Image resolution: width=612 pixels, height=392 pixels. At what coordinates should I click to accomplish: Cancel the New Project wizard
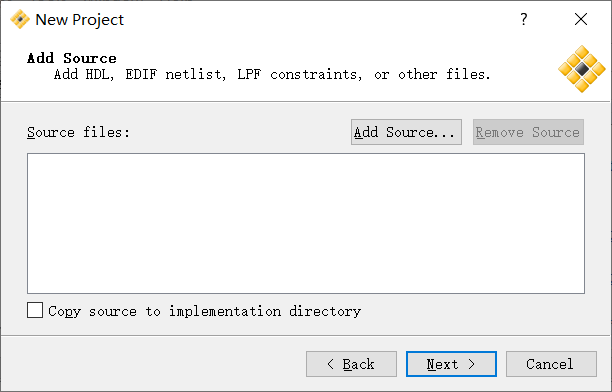pos(551,364)
